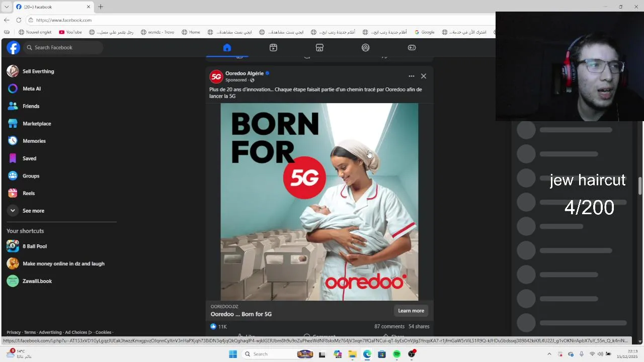Open the Home feed tab icon
Screen dimensions: 644x362
pos(227,47)
